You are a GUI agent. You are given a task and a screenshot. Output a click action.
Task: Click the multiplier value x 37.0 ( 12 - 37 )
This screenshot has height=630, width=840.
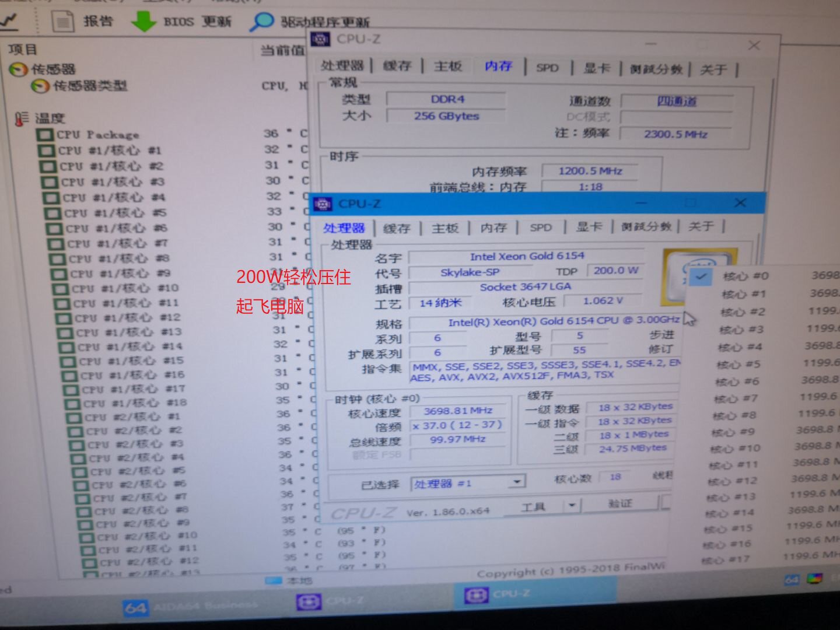[457, 425]
